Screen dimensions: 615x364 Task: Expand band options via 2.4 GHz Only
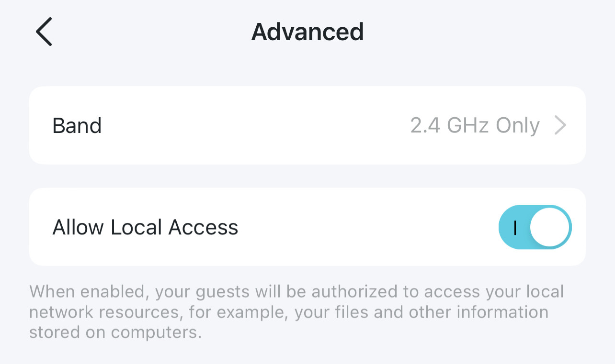point(475,125)
